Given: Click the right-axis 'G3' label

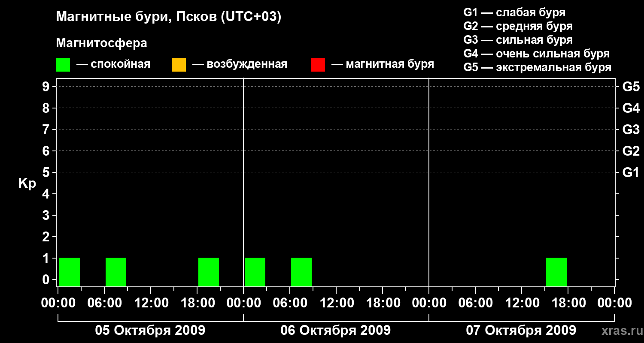Looking at the screenshot, I should click(631, 129).
